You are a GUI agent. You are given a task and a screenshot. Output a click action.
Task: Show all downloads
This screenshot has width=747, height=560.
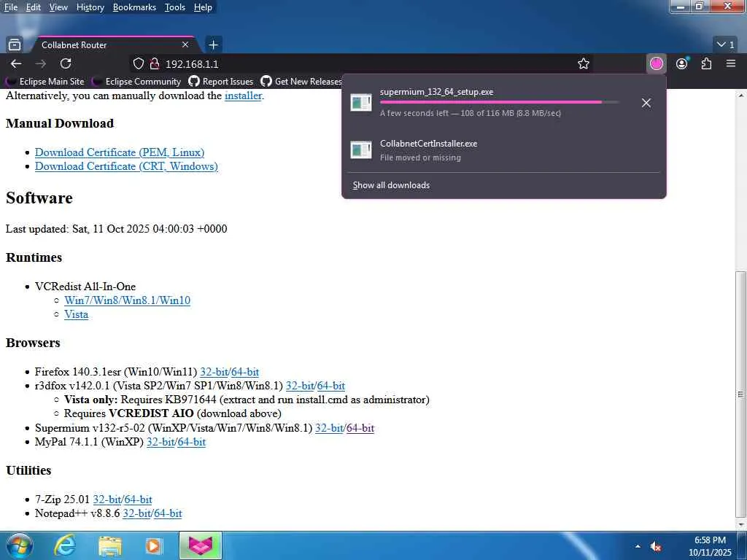[x=391, y=185]
